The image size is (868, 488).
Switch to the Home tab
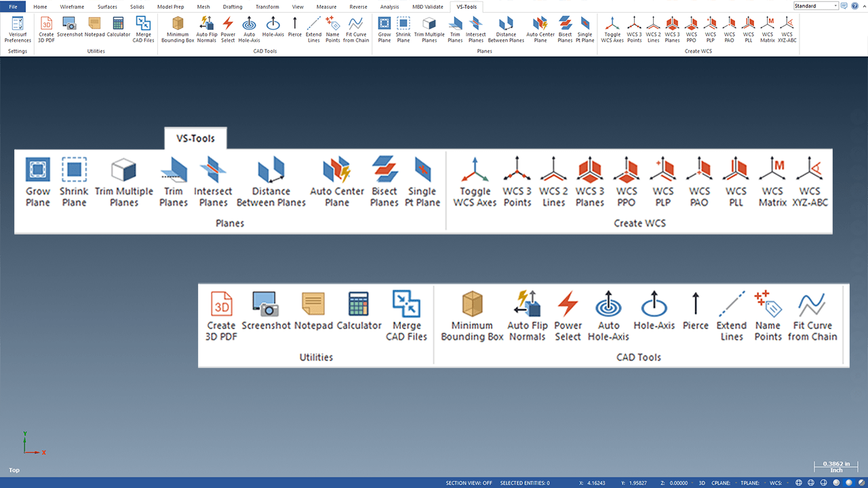click(x=40, y=7)
